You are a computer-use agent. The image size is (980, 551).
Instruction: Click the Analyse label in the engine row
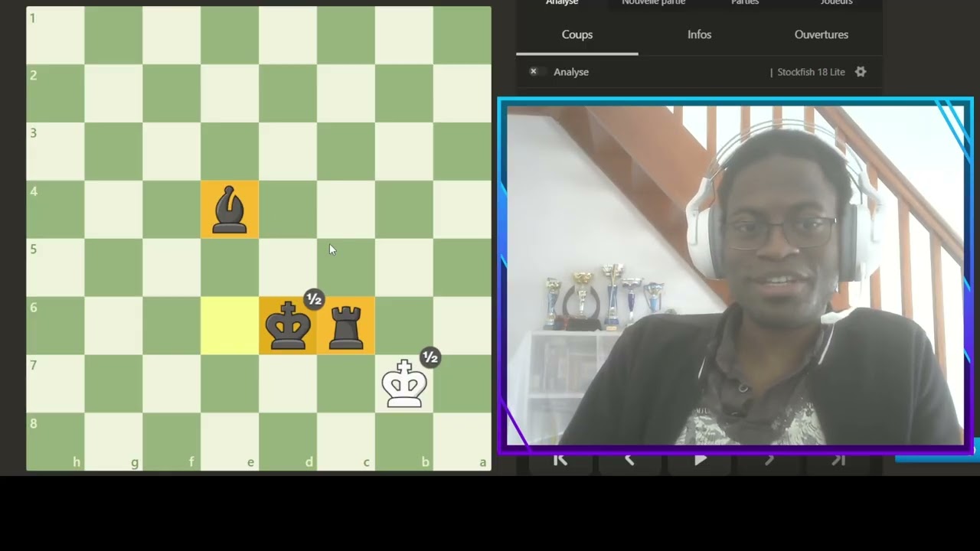tap(571, 72)
